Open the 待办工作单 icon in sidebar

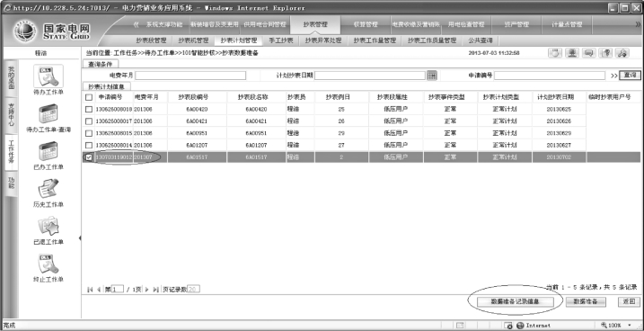[x=49, y=76]
